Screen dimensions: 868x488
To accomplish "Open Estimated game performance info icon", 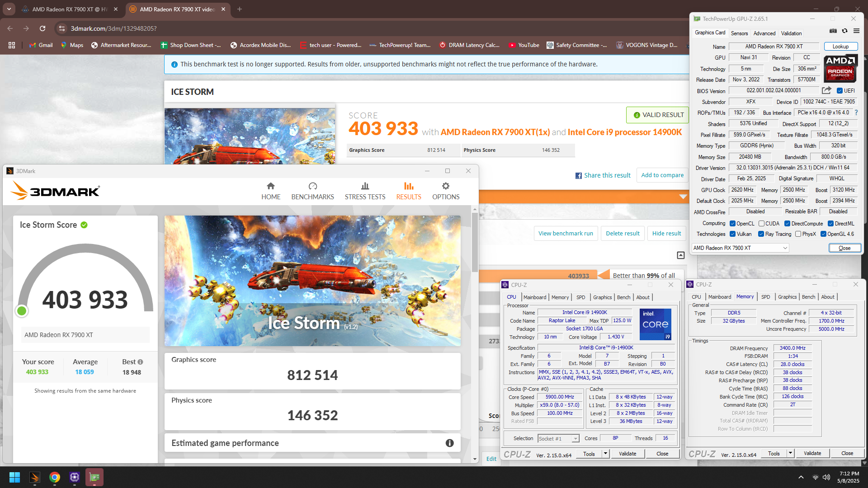I will tap(449, 443).
